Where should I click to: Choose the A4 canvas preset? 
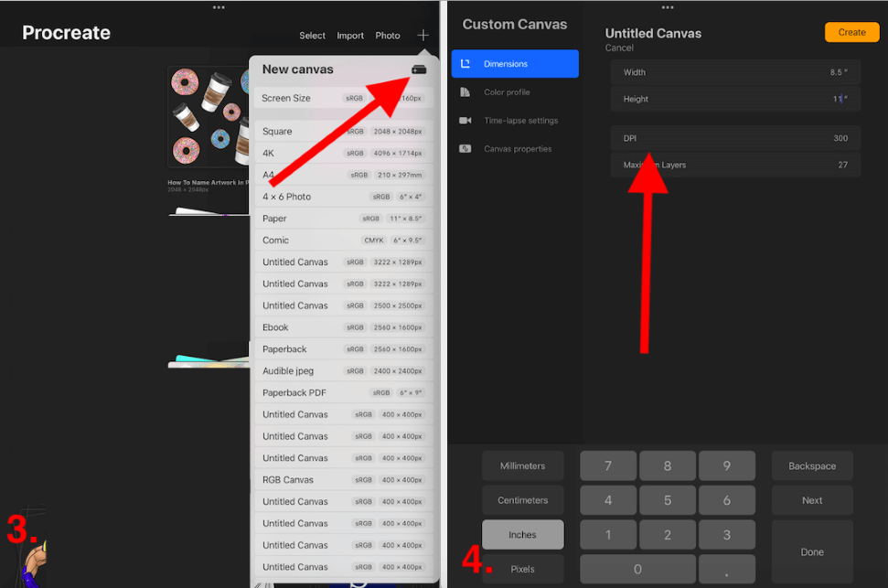pyautogui.click(x=344, y=175)
